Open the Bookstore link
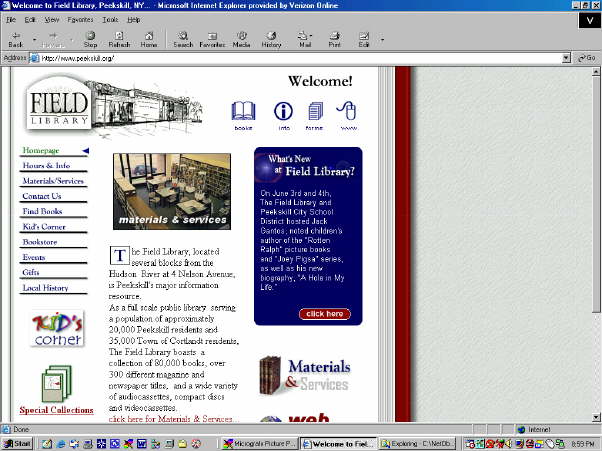The width and height of the screenshot is (602, 451). tap(40, 242)
